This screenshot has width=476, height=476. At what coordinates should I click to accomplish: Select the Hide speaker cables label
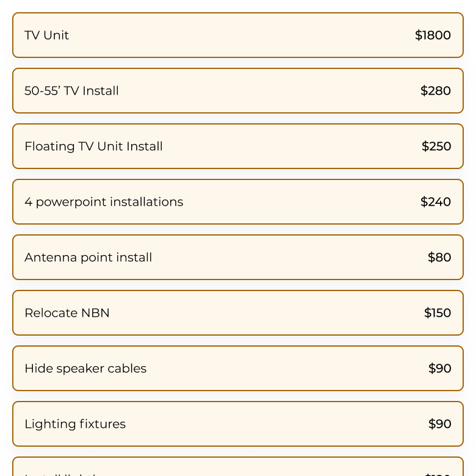point(85,369)
